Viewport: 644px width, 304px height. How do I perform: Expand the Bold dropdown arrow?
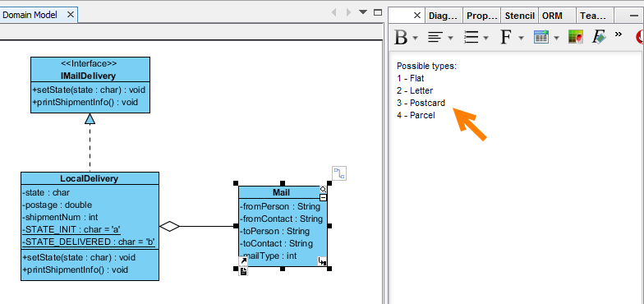click(416, 38)
